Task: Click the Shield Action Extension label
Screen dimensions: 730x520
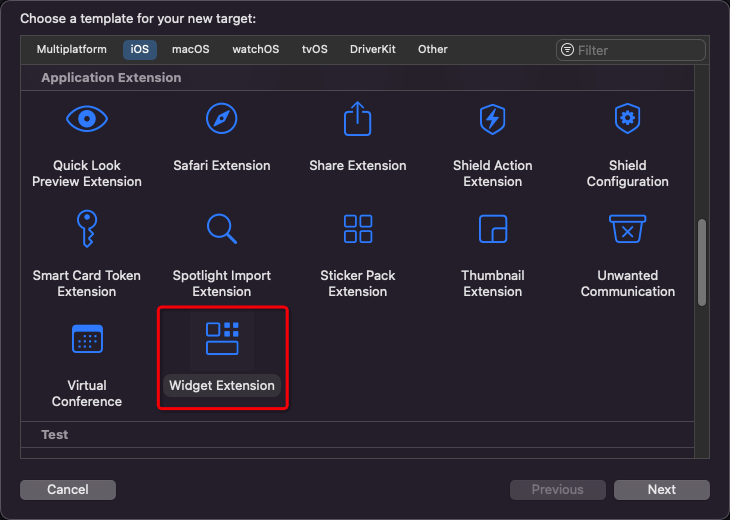Action: pos(493,174)
